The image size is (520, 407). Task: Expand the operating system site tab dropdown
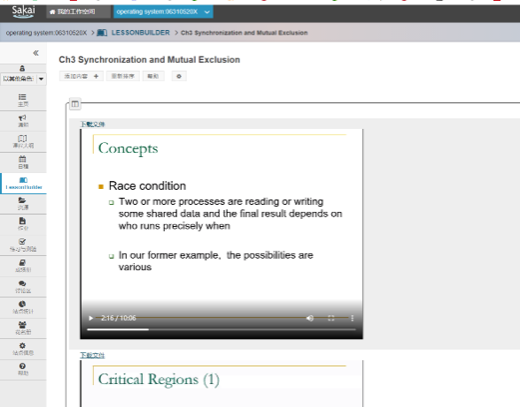pos(207,12)
